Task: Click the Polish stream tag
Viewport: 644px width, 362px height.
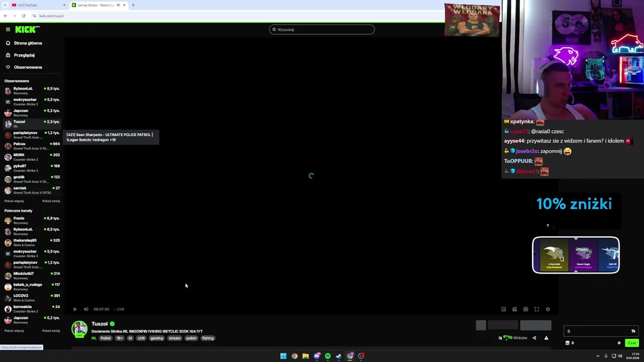Action: tap(106, 338)
